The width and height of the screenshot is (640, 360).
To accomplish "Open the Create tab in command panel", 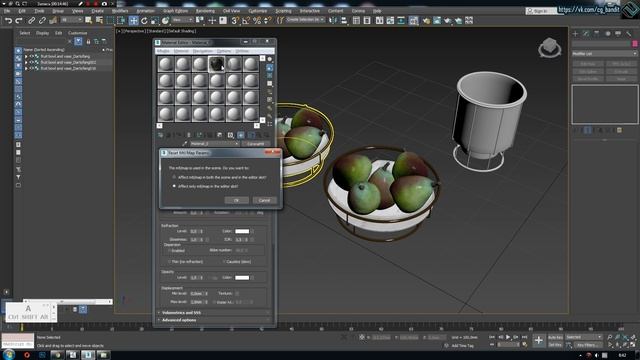I will [576, 33].
